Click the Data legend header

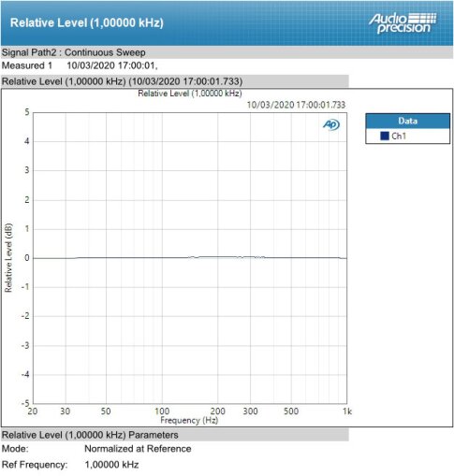point(408,121)
